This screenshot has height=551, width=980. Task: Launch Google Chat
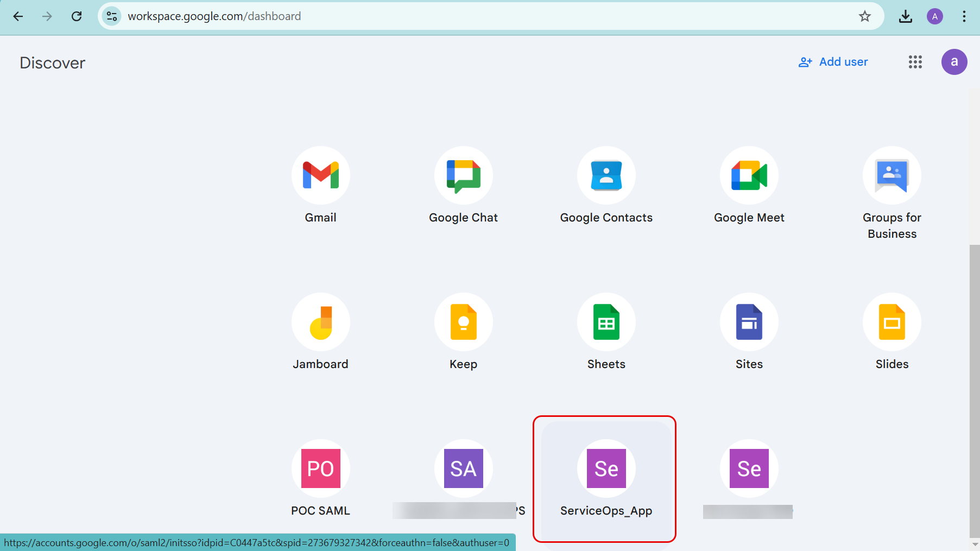(463, 175)
